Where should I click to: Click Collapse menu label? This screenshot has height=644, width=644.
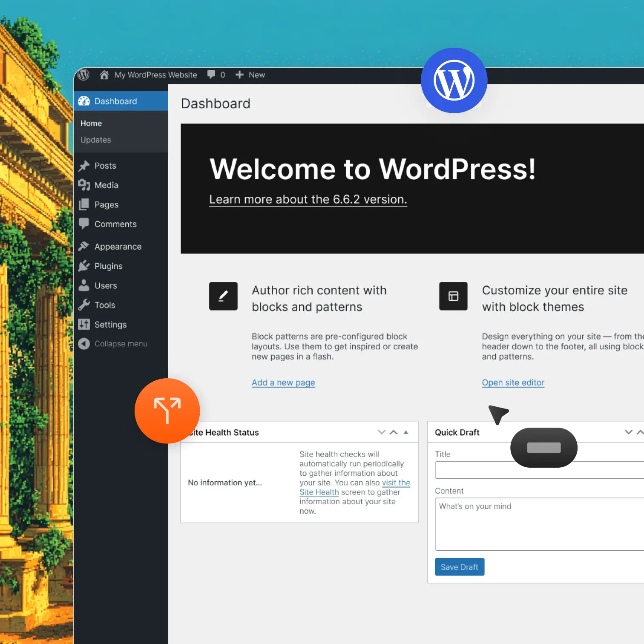point(121,344)
